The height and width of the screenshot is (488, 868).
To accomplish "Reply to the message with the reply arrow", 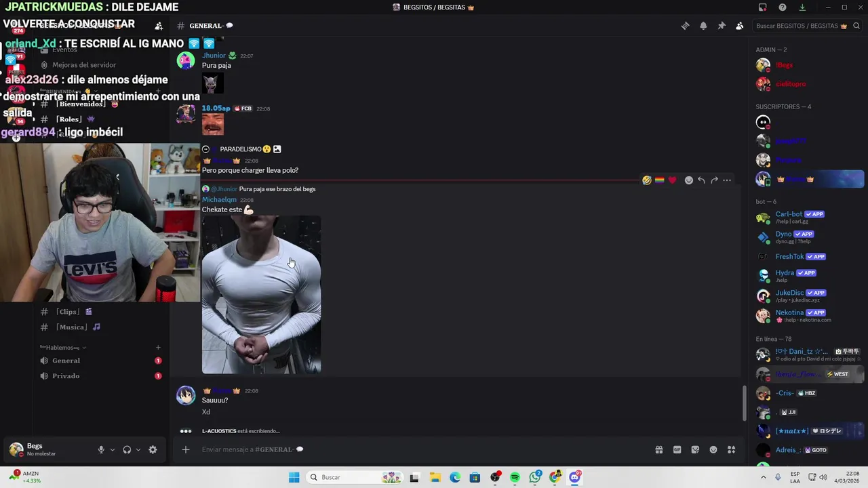I will coord(701,180).
